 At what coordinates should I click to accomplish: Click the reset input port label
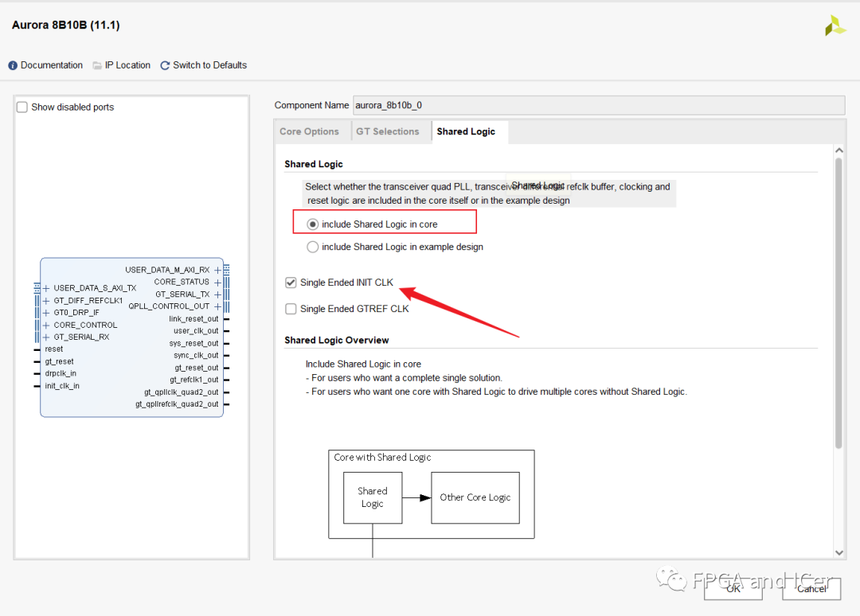[54, 349]
